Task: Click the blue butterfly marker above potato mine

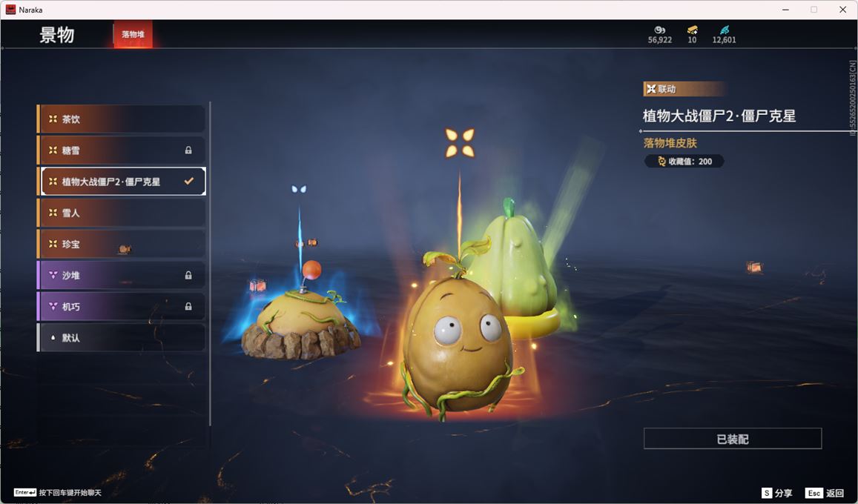Action: 299,189
